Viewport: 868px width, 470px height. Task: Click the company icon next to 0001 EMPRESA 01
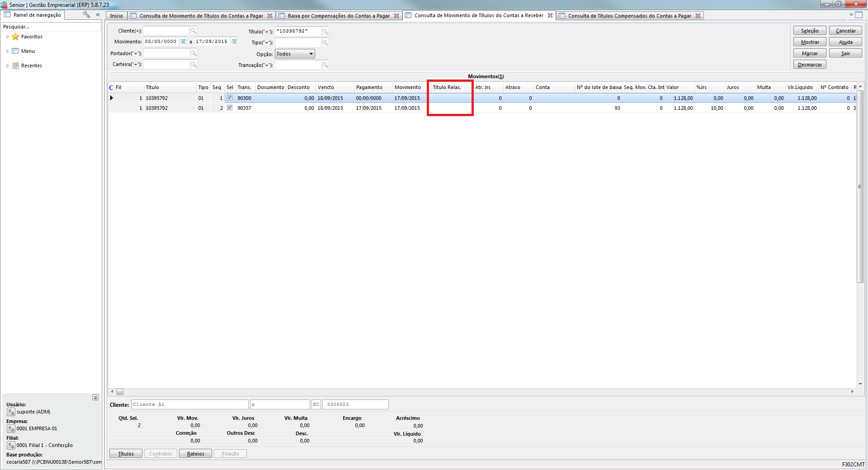[x=11, y=428]
